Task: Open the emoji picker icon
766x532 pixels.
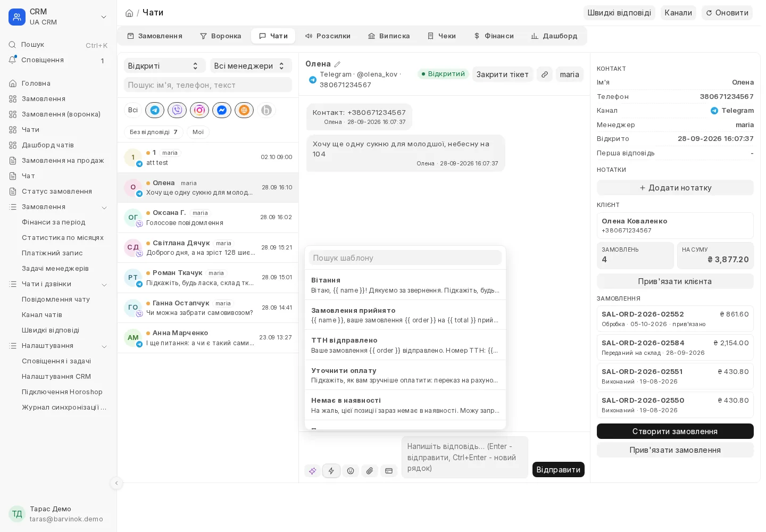Action: click(351, 471)
